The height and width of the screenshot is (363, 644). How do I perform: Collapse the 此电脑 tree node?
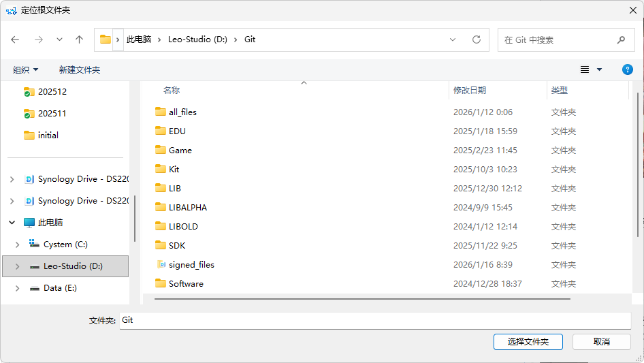12,223
